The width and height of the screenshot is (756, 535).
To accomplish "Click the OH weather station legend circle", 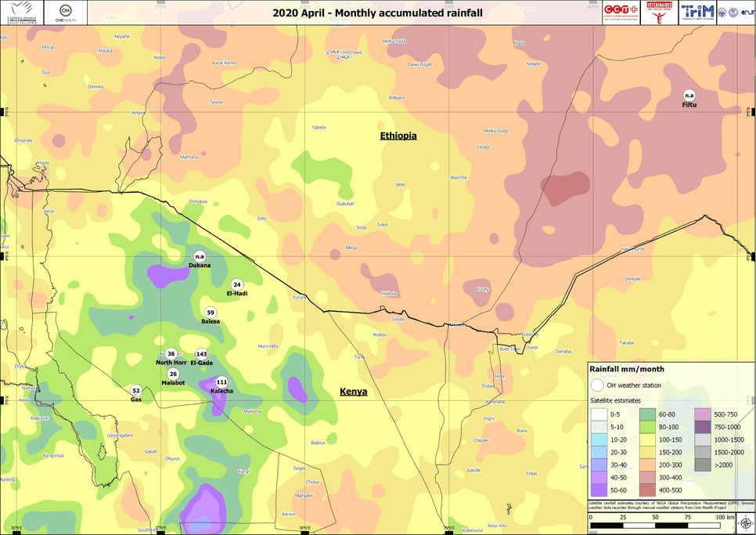I will click(597, 385).
